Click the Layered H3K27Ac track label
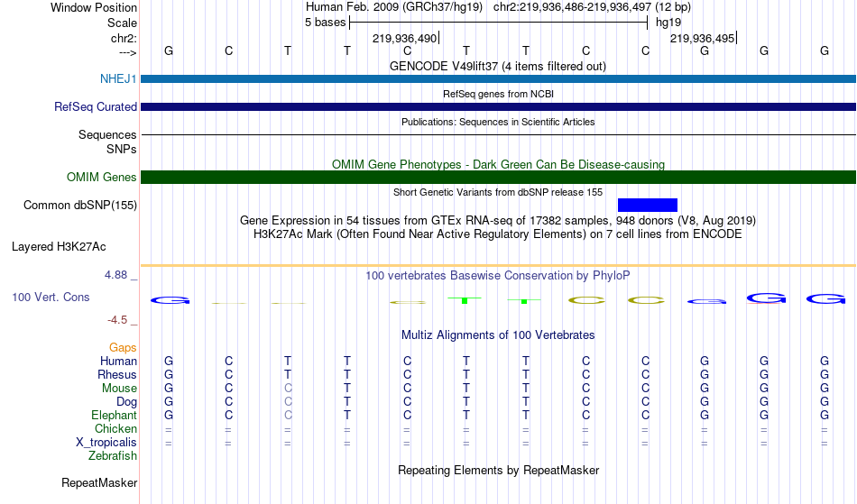 (x=59, y=246)
